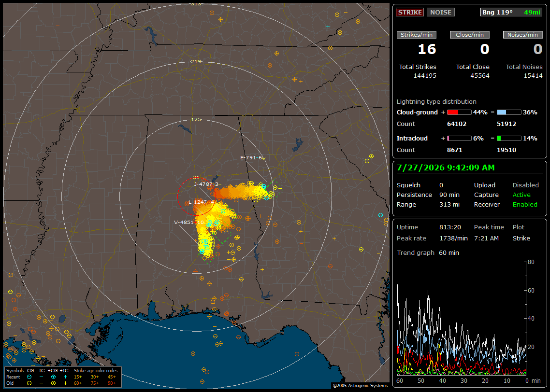The height and width of the screenshot is (392, 550).
Task: Click the Range 313 mi setting
Action: coord(428,205)
